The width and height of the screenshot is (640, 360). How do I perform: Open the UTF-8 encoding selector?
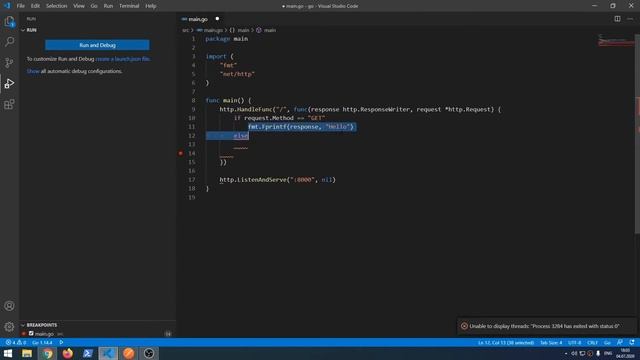click(574, 342)
